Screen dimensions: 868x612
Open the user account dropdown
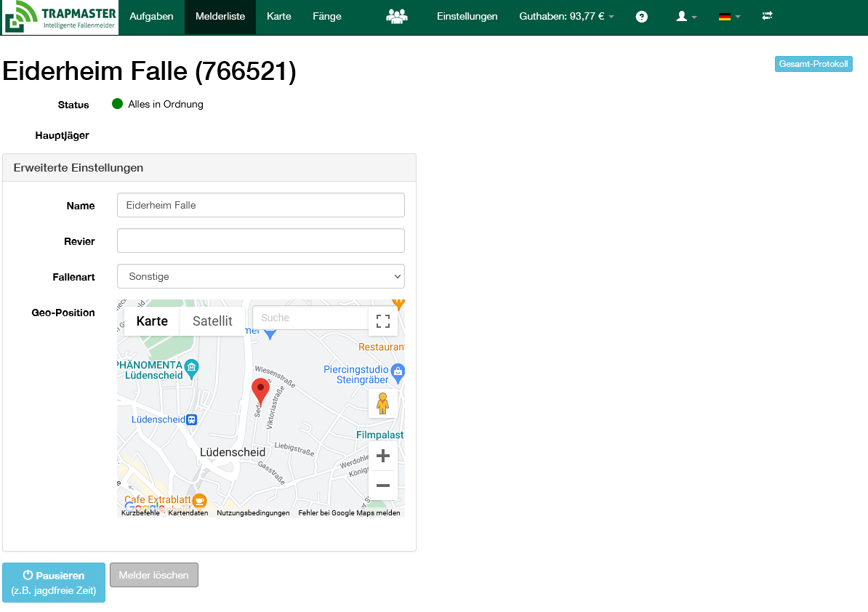click(x=686, y=17)
